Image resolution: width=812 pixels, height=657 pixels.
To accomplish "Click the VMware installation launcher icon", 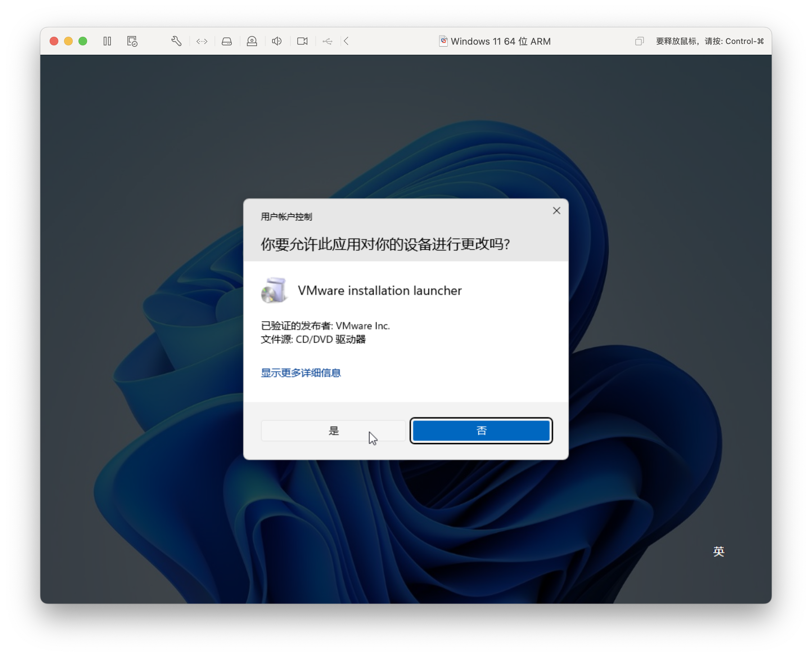I will tap(274, 291).
